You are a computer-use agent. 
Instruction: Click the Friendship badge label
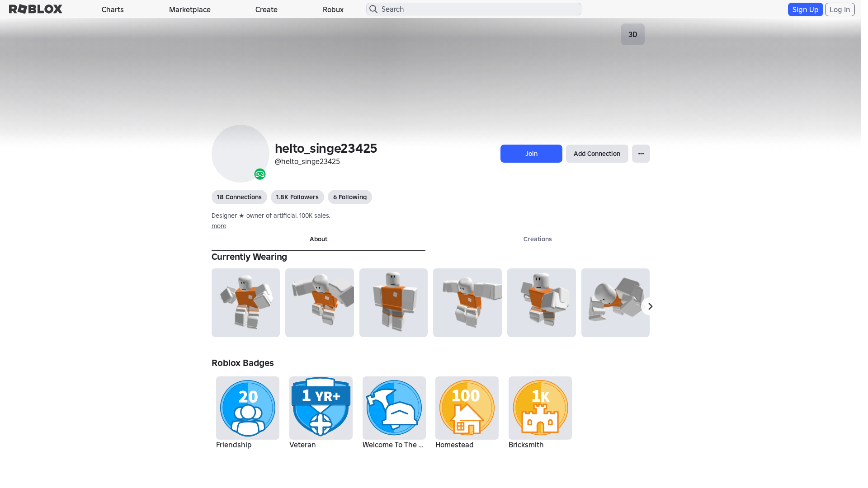tap(234, 445)
